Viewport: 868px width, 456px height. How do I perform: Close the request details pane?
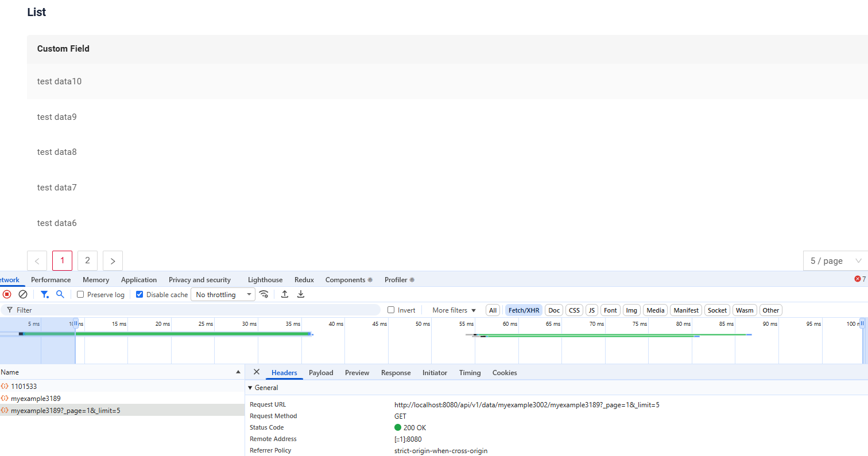257,372
